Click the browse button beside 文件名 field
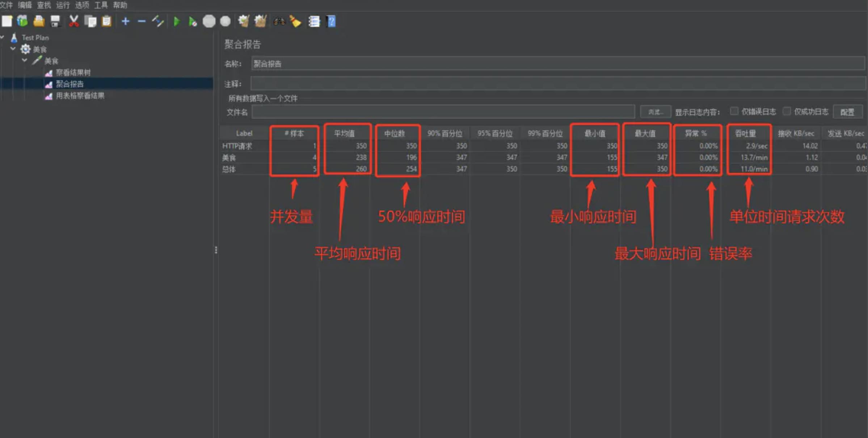 (x=655, y=112)
